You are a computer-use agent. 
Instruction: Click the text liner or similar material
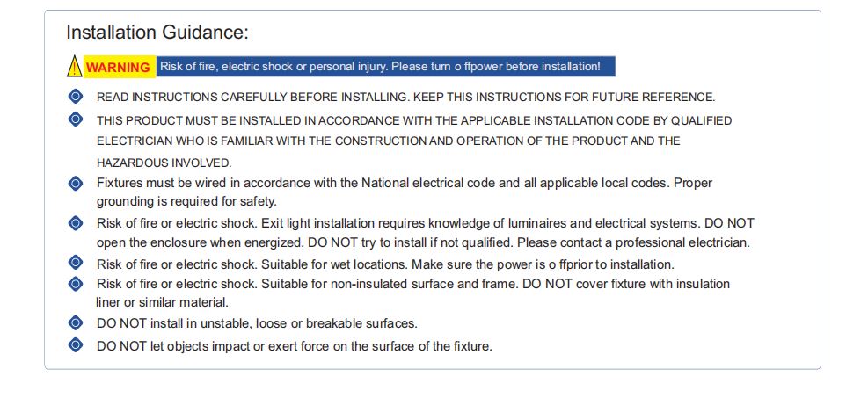tap(162, 303)
